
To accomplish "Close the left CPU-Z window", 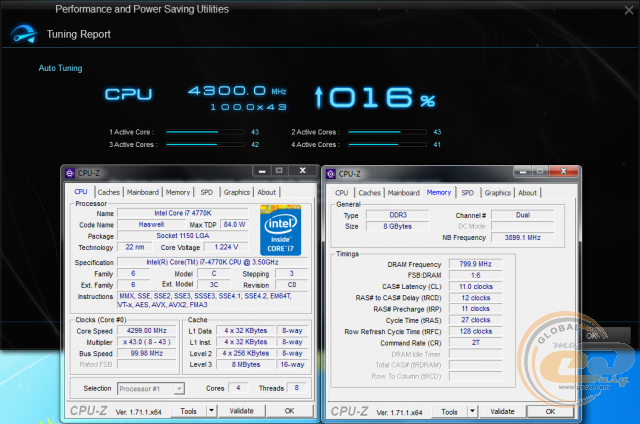I will [302, 171].
